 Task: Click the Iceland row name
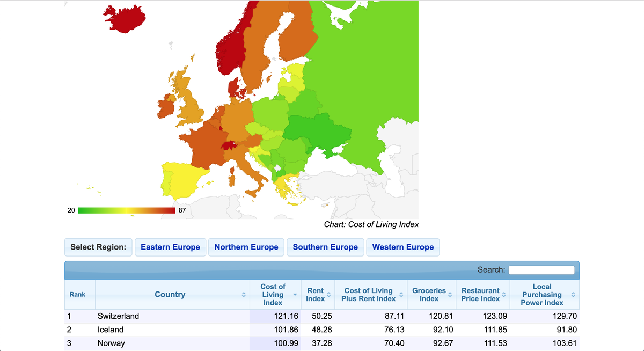coord(111,330)
